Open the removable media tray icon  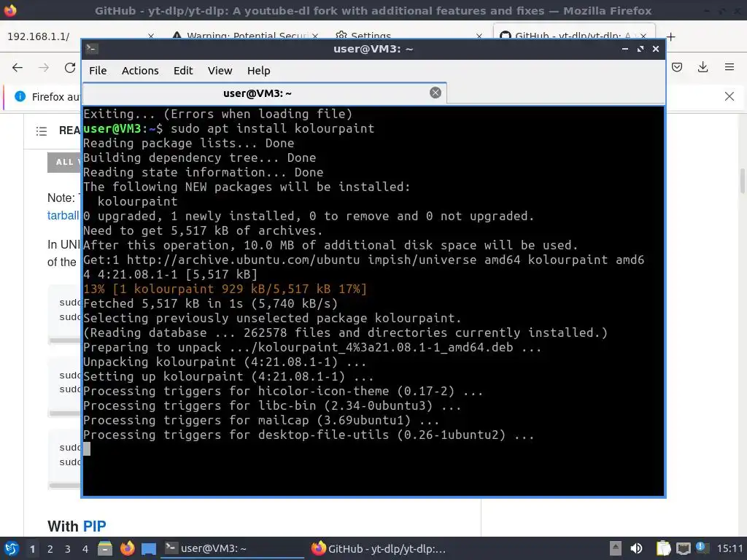pos(616,548)
